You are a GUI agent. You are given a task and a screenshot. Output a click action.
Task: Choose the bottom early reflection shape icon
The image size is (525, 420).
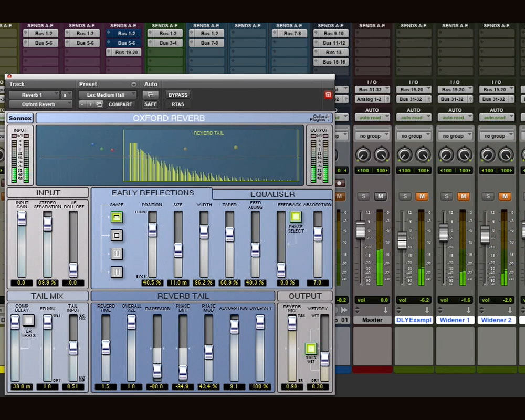[117, 271]
